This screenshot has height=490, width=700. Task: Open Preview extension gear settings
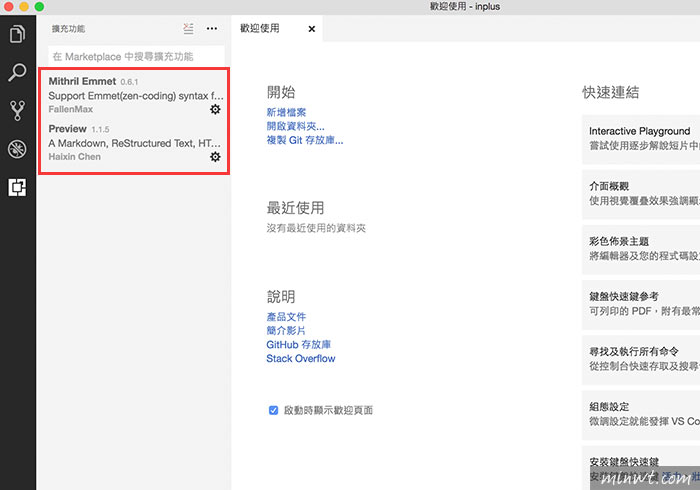tap(215, 157)
